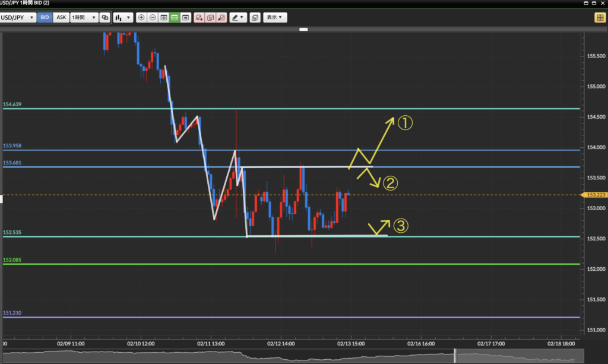The image size is (608, 364).
Task: Click the middle pink indicator settings icon
Action: point(210,18)
